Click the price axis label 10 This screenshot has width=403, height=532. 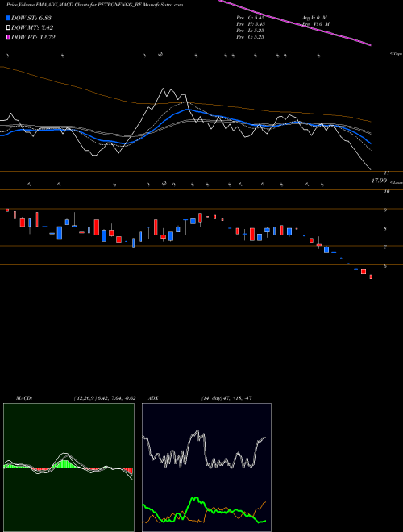click(386, 192)
